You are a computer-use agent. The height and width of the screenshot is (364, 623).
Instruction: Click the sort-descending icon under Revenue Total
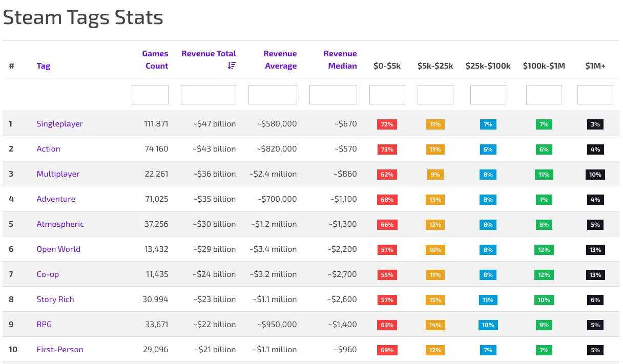232,66
